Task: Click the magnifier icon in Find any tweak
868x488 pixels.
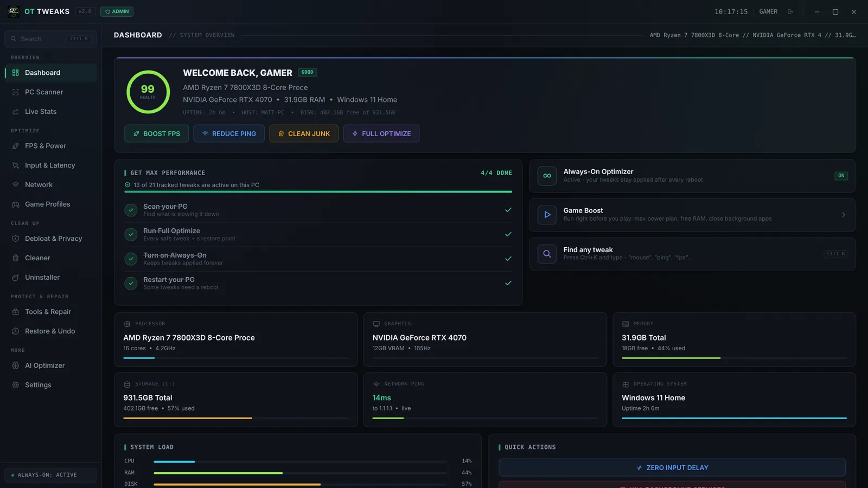Action: [x=547, y=254]
